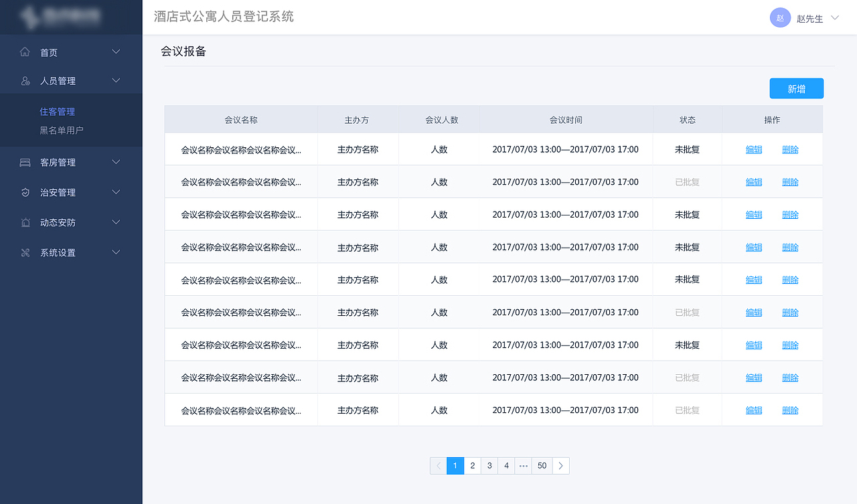Open the 赵先生 user dropdown arrow
Image resolution: width=857 pixels, height=504 pixels.
[835, 18]
